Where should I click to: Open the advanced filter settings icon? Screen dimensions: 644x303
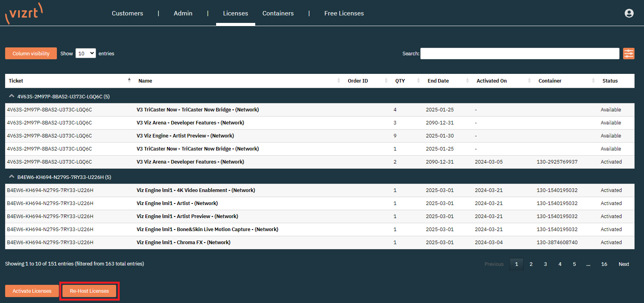click(x=628, y=53)
